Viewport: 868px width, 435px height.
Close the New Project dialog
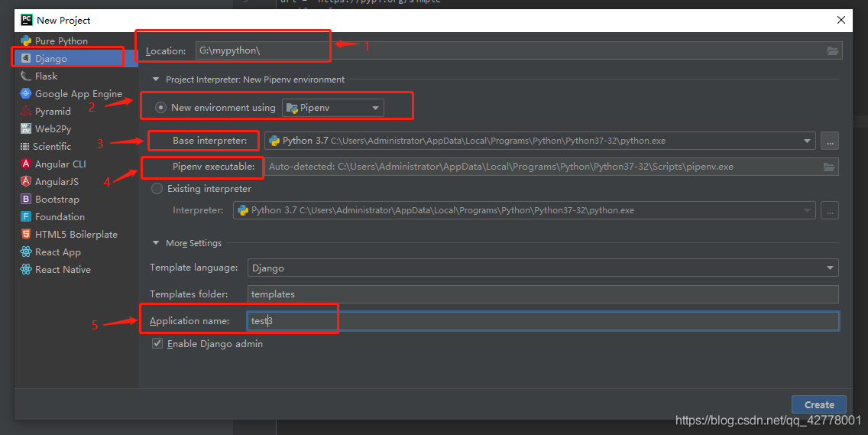[840, 20]
